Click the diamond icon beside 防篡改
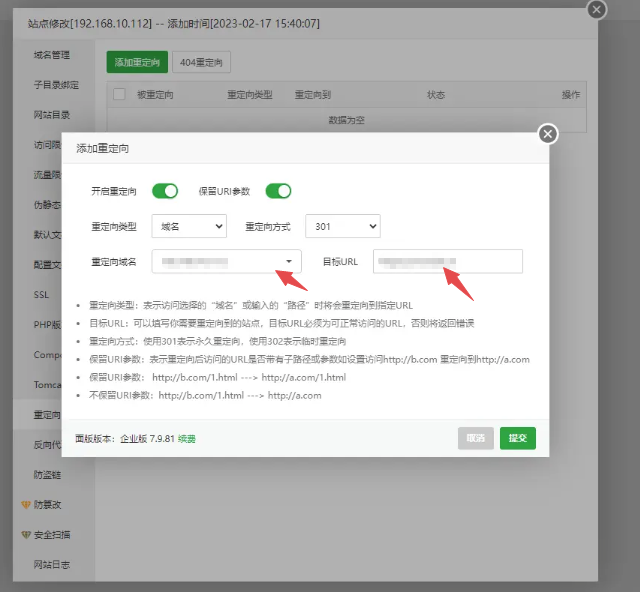The width and height of the screenshot is (640, 592). (x=26, y=505)
